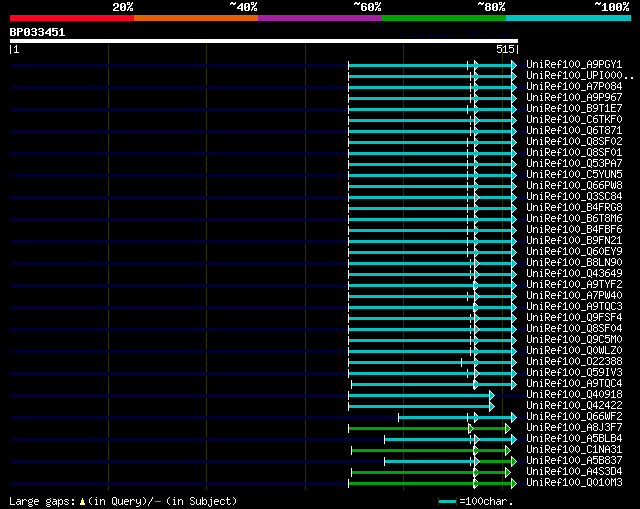Viewport: 640px width, 509px height.
Task: Select the UniRef100_A9TYF2 label
Action: point(574,285)
